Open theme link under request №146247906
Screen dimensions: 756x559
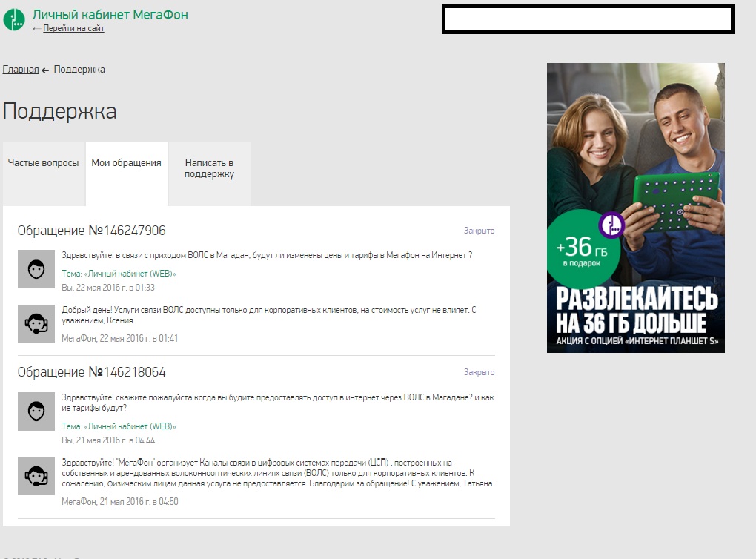pos(119,274)
